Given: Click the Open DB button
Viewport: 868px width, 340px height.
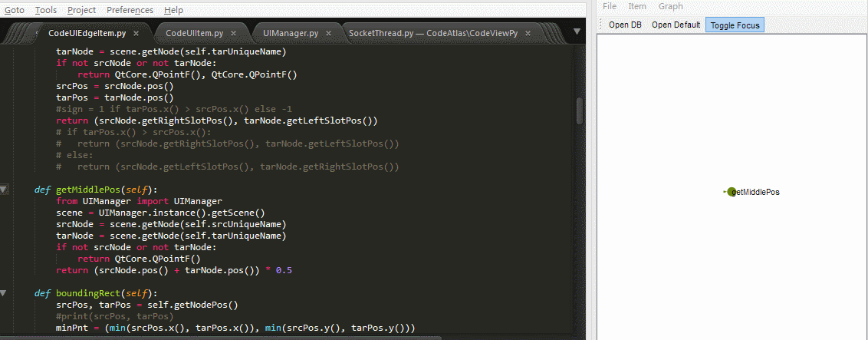Looking at the screenshot, I should pyautogui.click(x=625, y=25).
